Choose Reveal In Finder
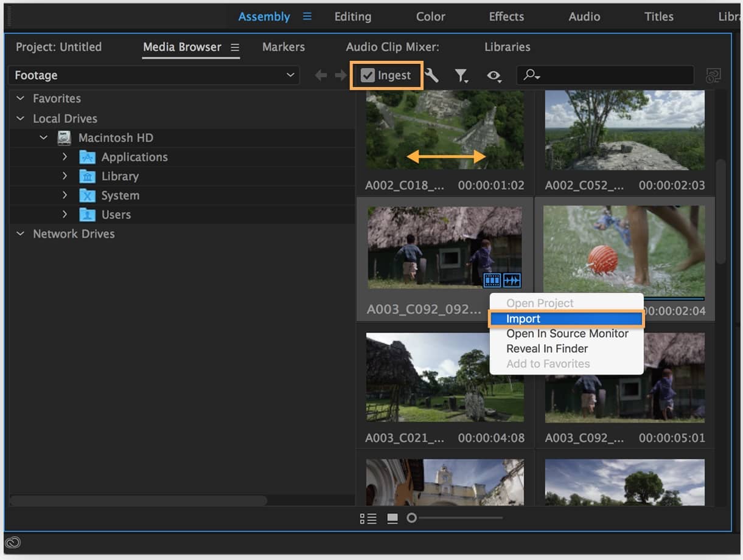Image resolution: width=743 pixels, height=560 pixels. point(566,349)
